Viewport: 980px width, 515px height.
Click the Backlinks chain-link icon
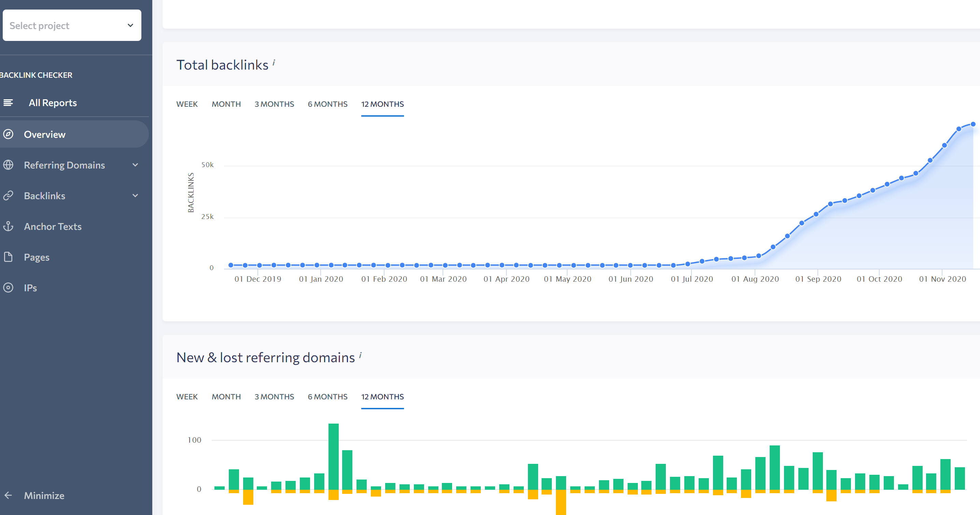(x=9, y=195)
